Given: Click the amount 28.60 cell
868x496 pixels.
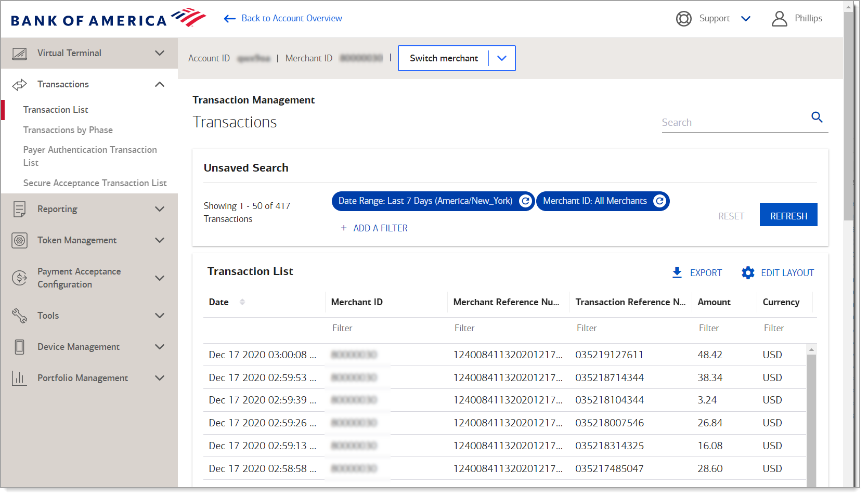Looking at the screenshot, I should (x=710, y=468).
